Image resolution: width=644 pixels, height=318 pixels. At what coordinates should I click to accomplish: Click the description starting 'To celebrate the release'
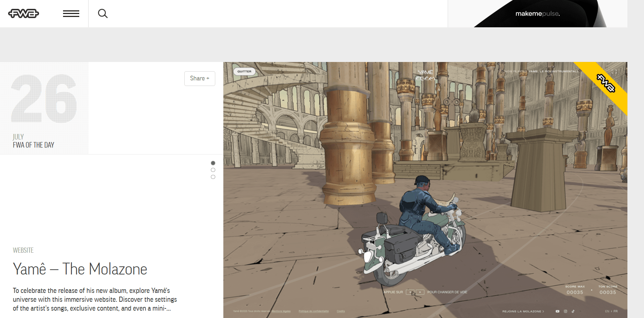(95, 300)
